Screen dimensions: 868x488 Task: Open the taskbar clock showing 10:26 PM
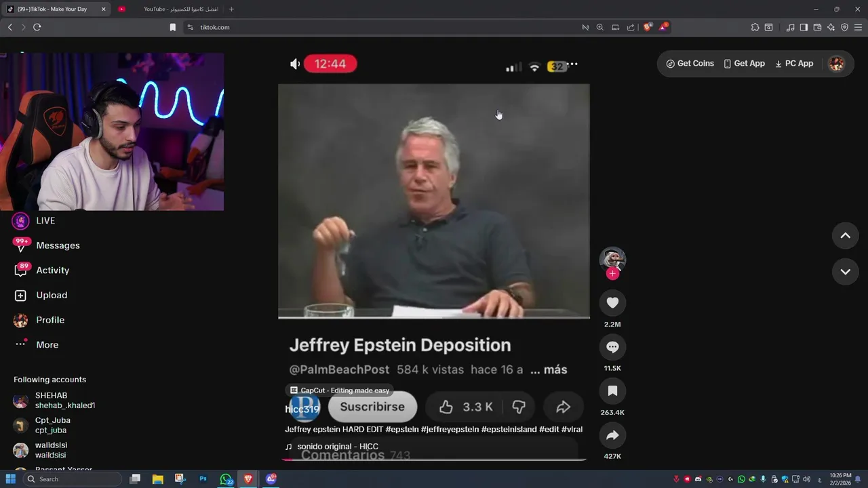tap(840, 479)
